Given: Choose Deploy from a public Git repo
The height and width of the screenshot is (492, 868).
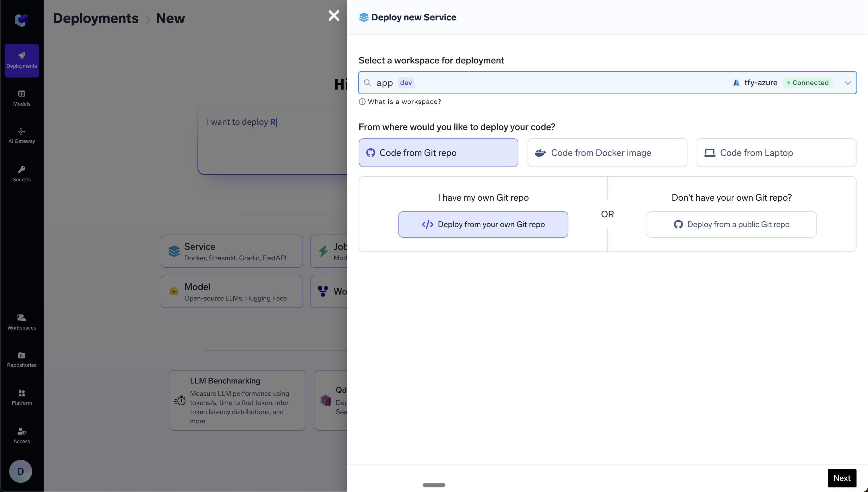Looking at the screenshot, I should 731,224.
